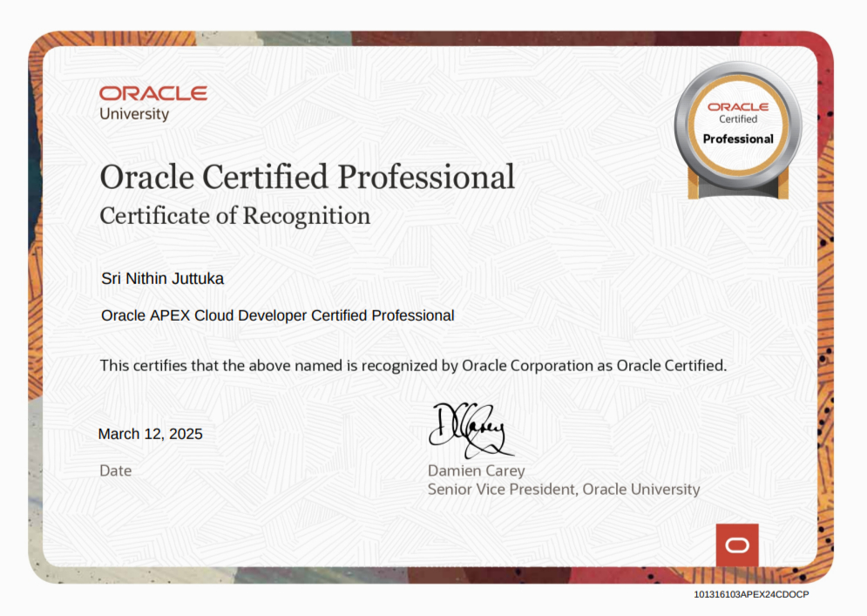Click the printed name Damien Carey
This screenshot has height=616, width=867.
coord(476,470)
